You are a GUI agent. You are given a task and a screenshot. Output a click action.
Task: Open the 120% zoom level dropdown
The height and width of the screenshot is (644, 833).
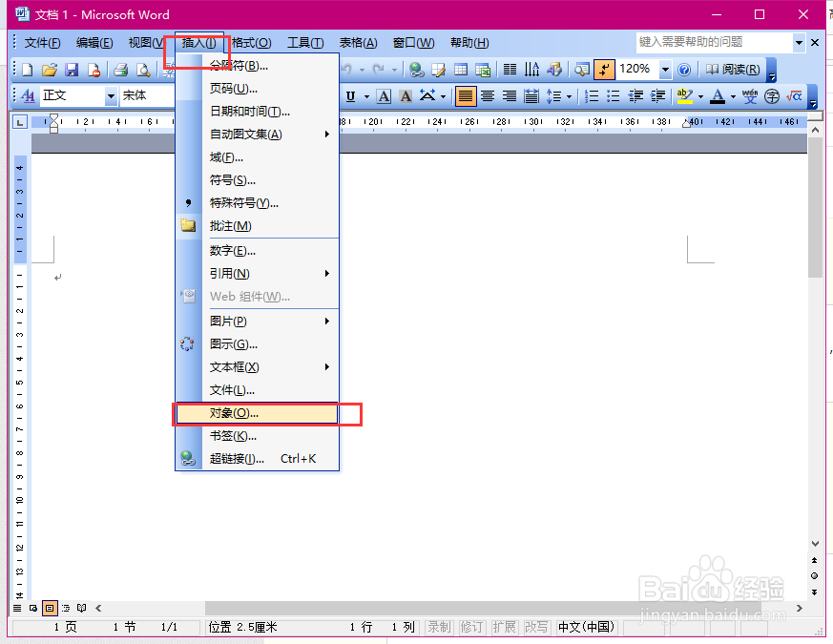coord(665,69)
